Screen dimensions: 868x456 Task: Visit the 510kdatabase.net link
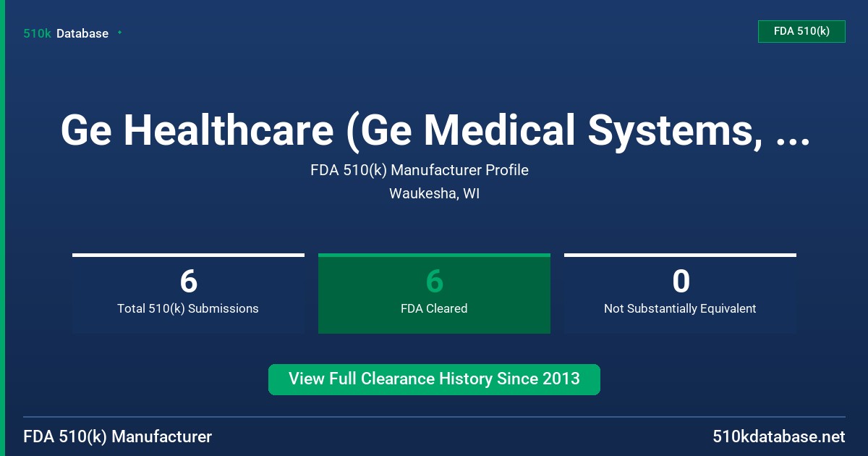pyautogui.click(x=778, y=437)
